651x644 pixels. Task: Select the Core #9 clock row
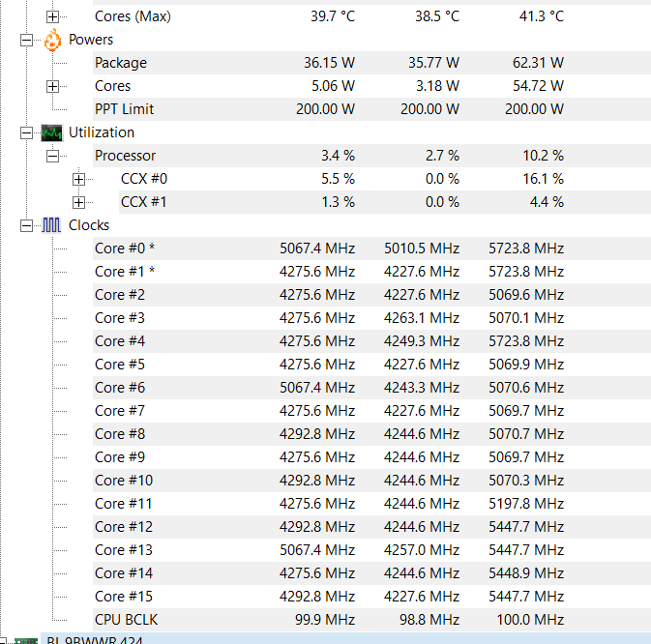point(371,458)
